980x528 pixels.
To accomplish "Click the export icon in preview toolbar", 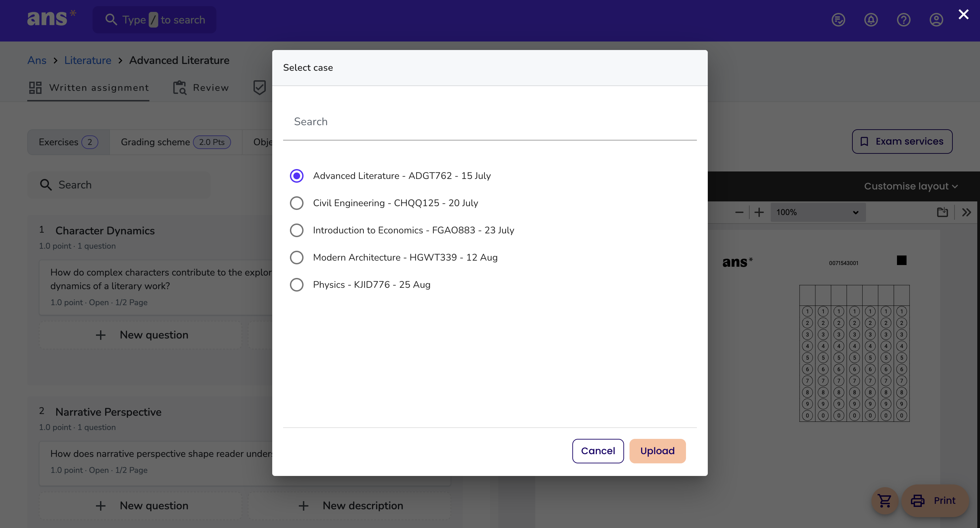I will click(942, 212).
